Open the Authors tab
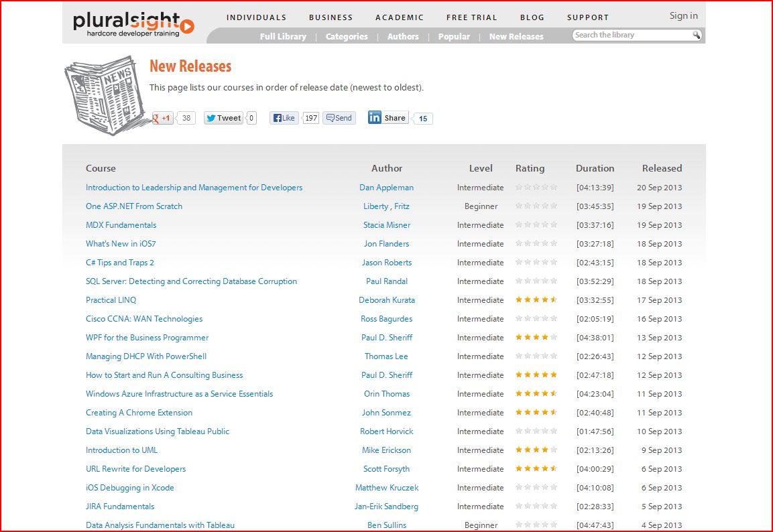Image resolution: width=773 pixels, height=532 pixels. (x=403, y=36)
